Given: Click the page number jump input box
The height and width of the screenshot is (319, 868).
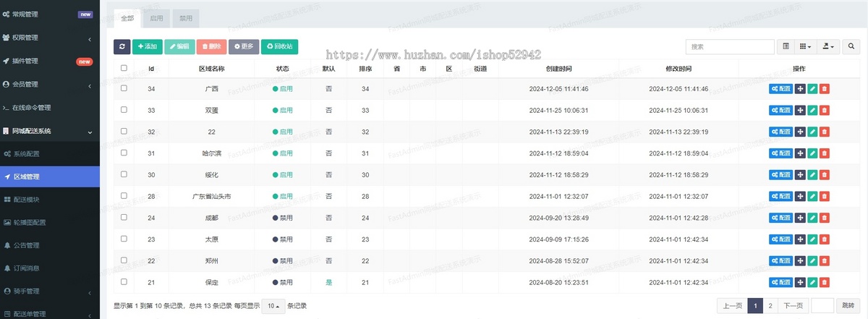Looking at the screenshot, I should (823, 306).
